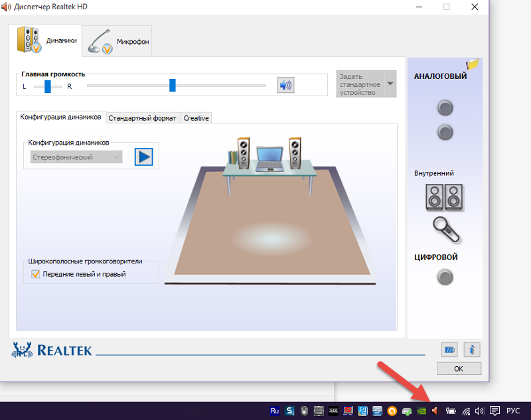Click the laptop in room preview
Image resolution: width=531 pixels, height=420 pixels.
click(x=269, y=159)
